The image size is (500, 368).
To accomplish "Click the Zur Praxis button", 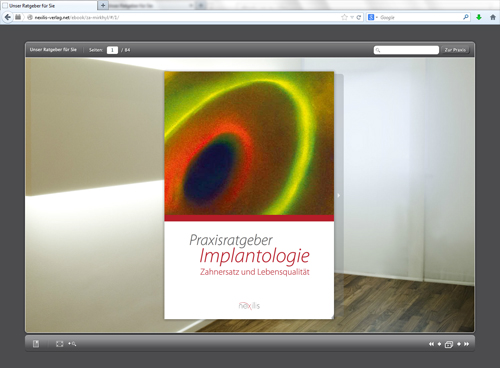I will tap(455, 50).
